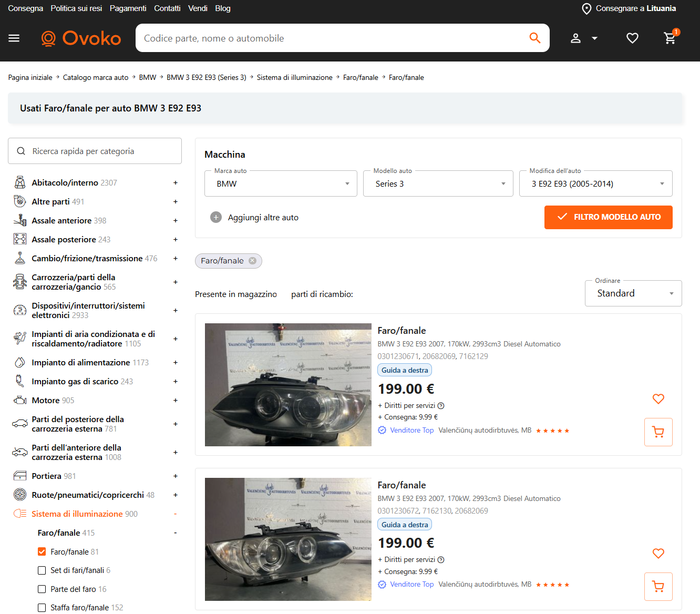Open the second headlight product photo
Image resolution: width=700 pixels, height=614 pixels.
point(288,539)
